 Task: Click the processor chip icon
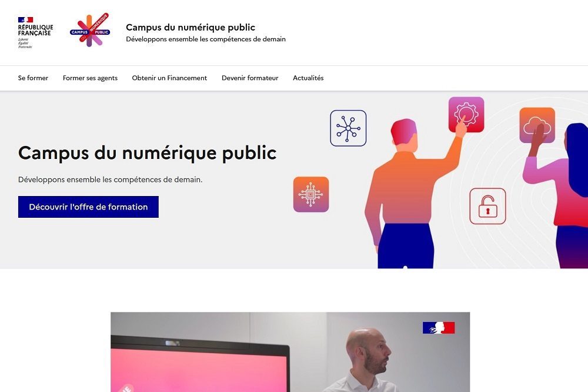(x=311, y=194)
